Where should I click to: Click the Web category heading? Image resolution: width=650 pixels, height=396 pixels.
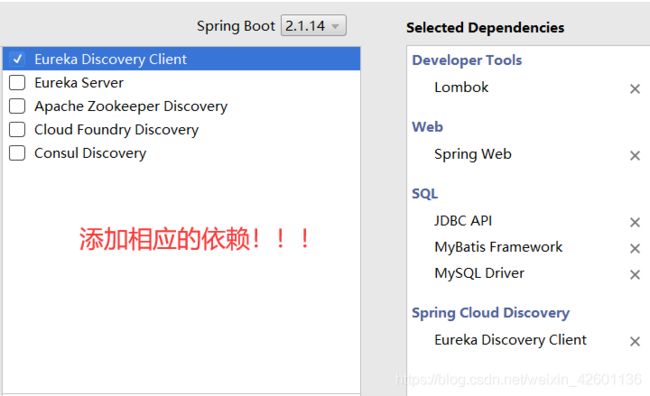point(427,126)
